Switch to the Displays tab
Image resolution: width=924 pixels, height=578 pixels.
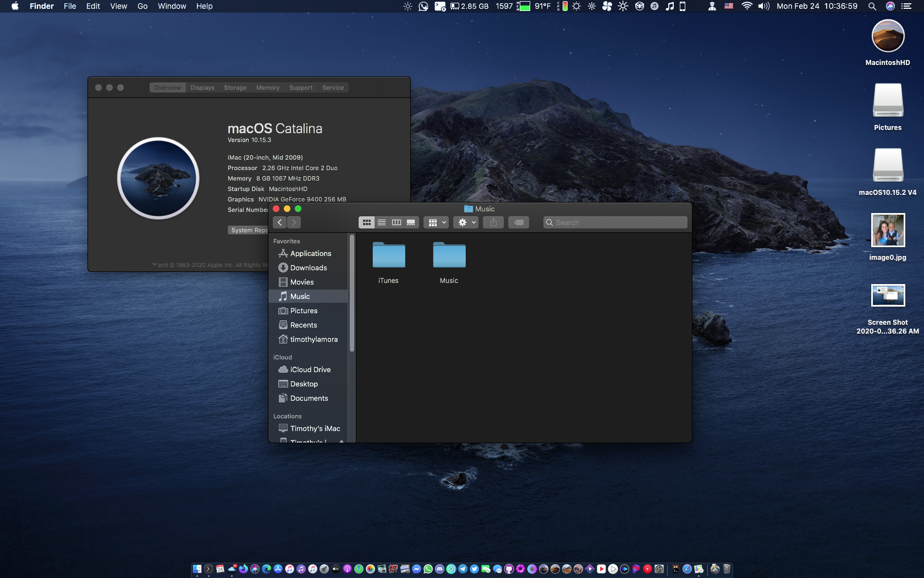(202, 88)
